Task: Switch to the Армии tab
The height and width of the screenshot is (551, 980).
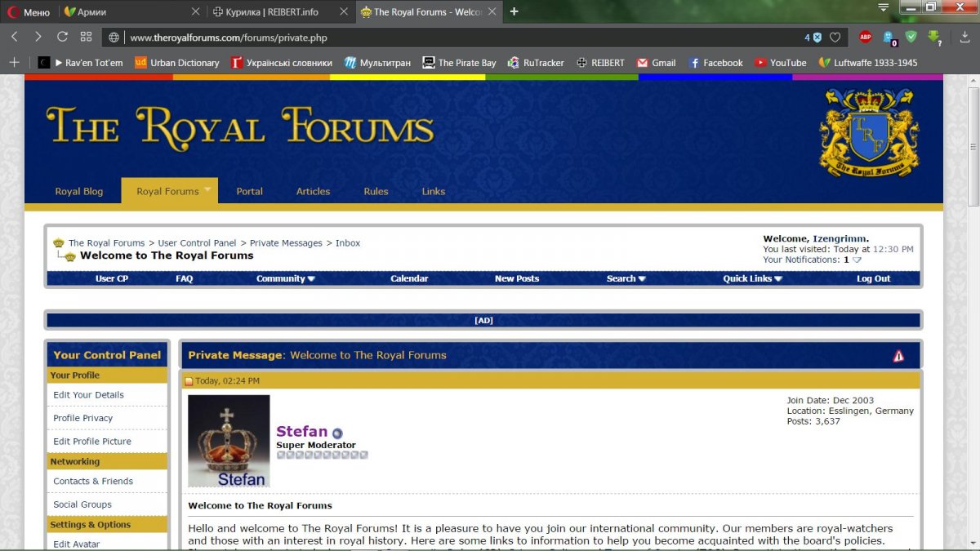Action: click(x=131, y=12)
